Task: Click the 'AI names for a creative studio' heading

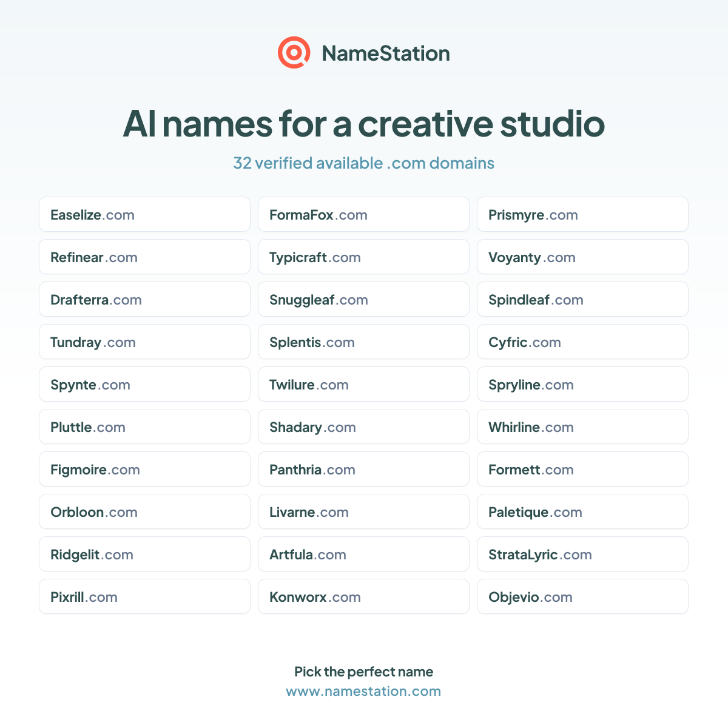Action: [364, 124]
